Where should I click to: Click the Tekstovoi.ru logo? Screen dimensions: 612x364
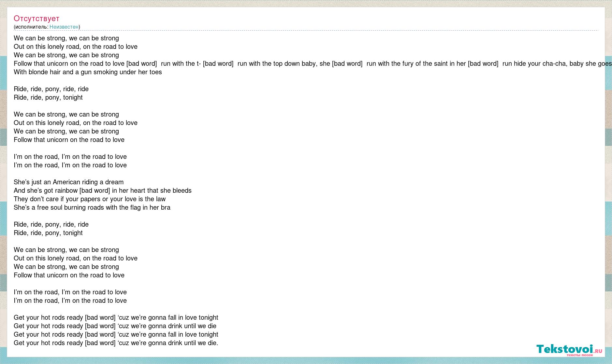pos(569,350)
